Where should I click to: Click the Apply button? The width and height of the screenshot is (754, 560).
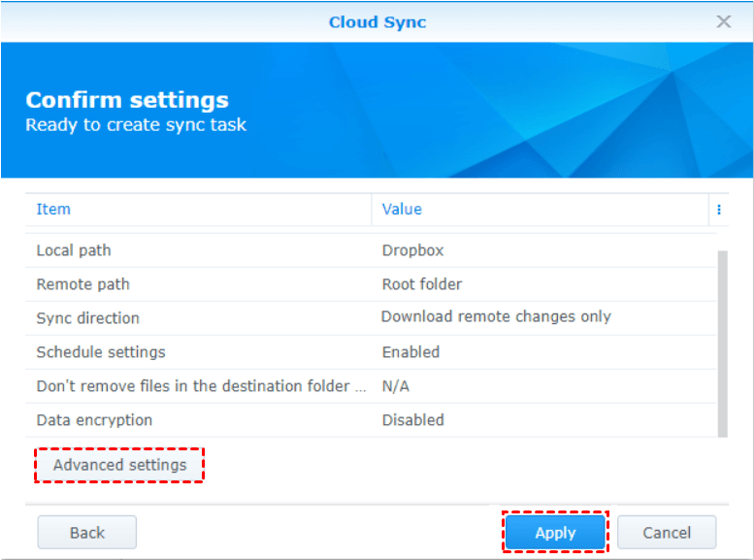[555, 532]
